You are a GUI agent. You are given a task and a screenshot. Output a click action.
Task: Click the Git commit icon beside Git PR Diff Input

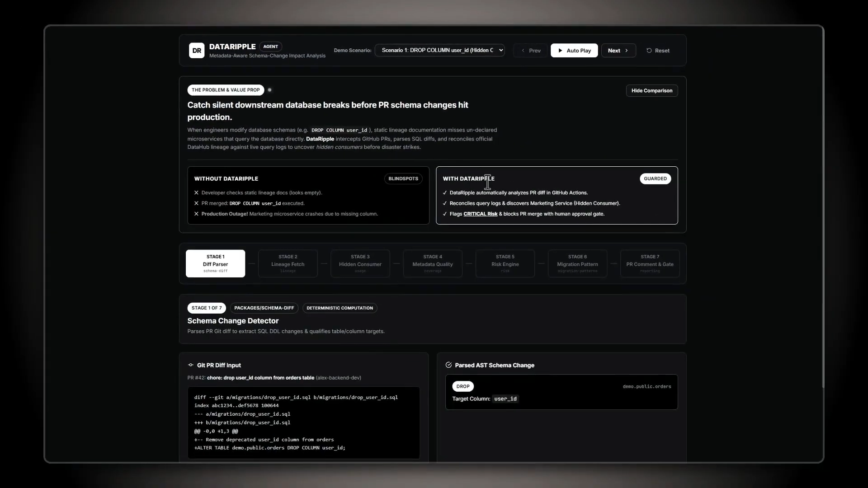(191, 365)
